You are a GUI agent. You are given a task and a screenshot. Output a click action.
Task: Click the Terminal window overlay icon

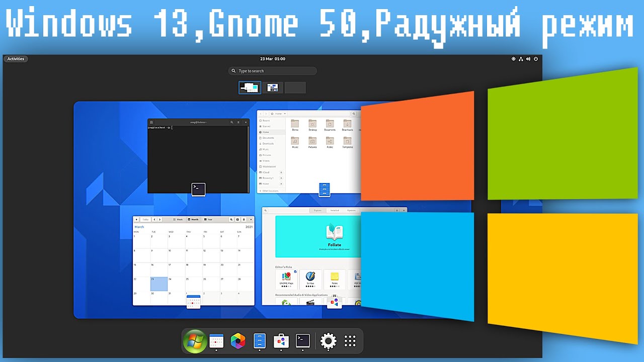point(199,189)
